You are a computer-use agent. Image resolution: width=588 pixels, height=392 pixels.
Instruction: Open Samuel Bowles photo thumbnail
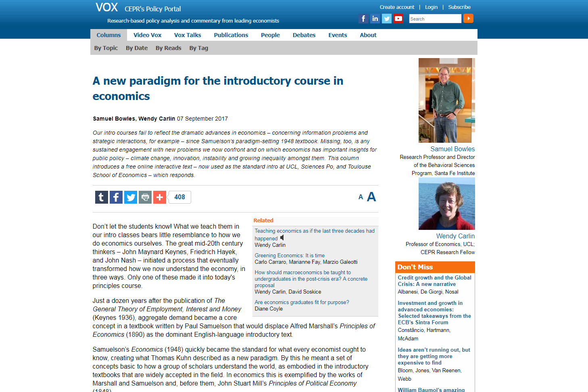click(447, 100)
